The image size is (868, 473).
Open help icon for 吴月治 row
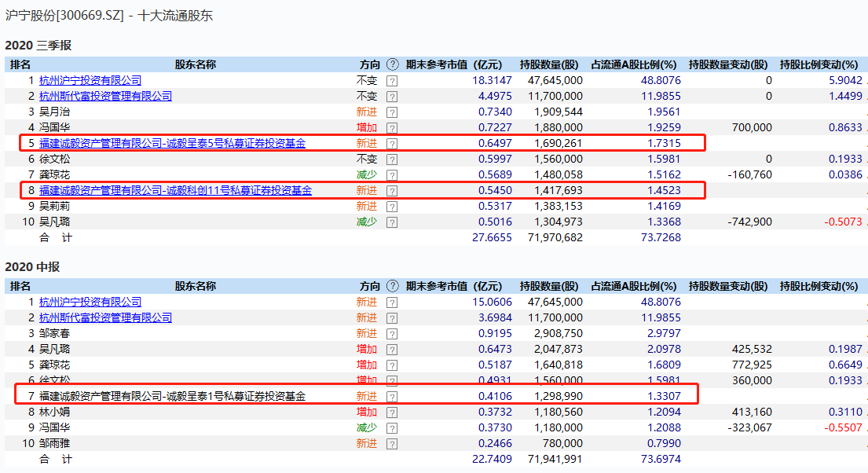click(x=392, y=112)
